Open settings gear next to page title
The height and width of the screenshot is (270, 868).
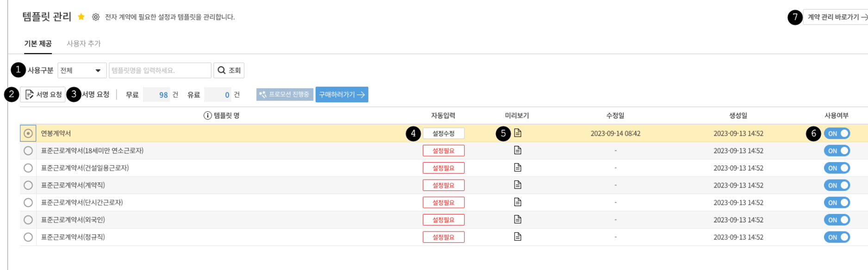point(96,17)
